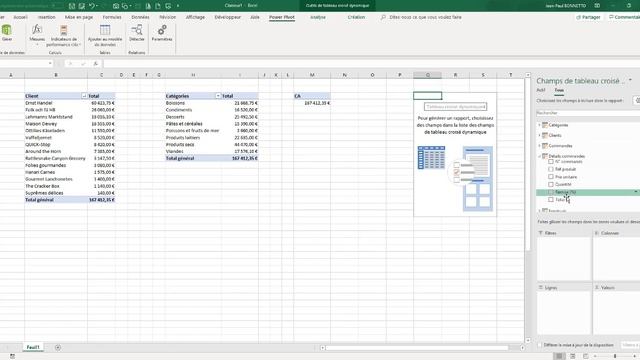
Task: Select the Ernst Handel client cell
Action: pyautogui.click(x=56, y=103)
